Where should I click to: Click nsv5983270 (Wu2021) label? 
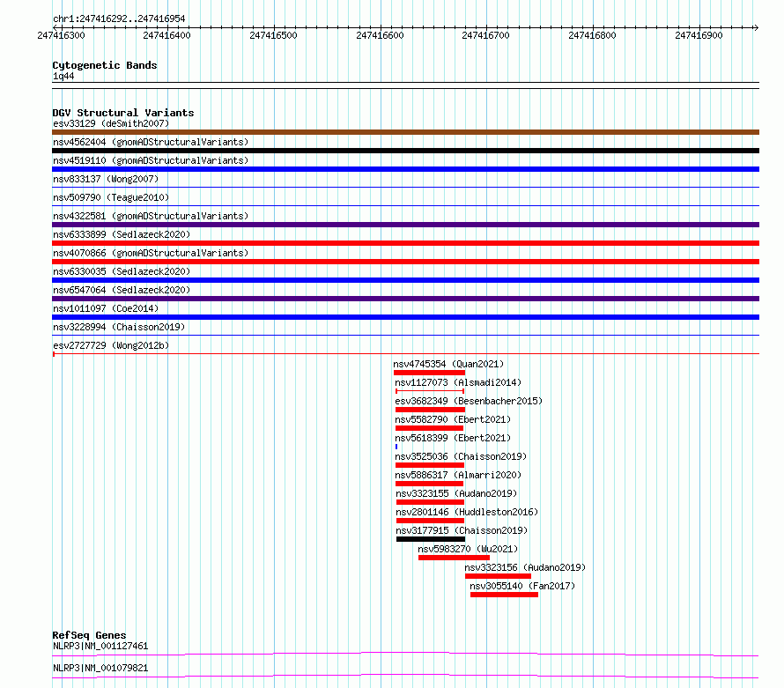(x=468, y=549)
